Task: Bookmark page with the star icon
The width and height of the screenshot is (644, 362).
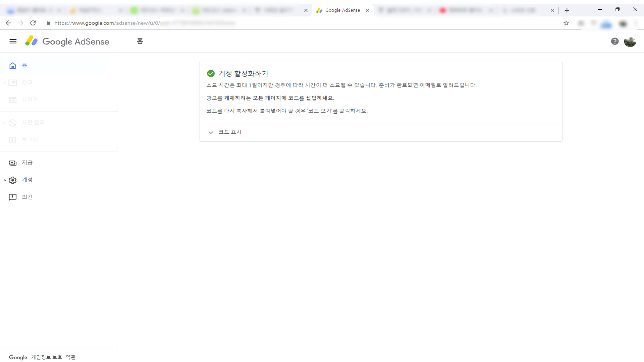Action: (566, 23)
